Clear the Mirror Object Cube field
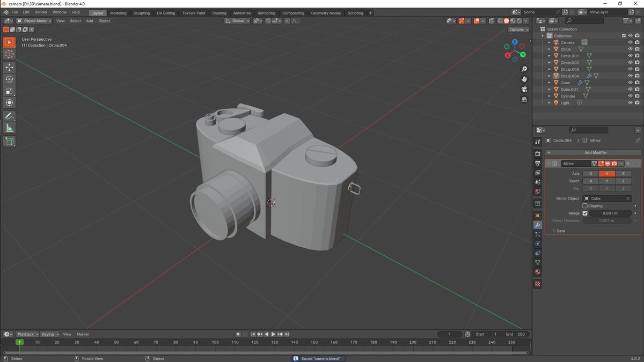644x362 pixels. (628, 198)
